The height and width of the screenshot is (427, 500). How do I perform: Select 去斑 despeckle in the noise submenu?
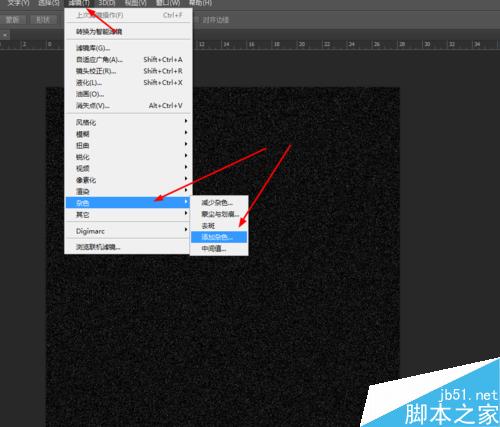tap(219, 226)
